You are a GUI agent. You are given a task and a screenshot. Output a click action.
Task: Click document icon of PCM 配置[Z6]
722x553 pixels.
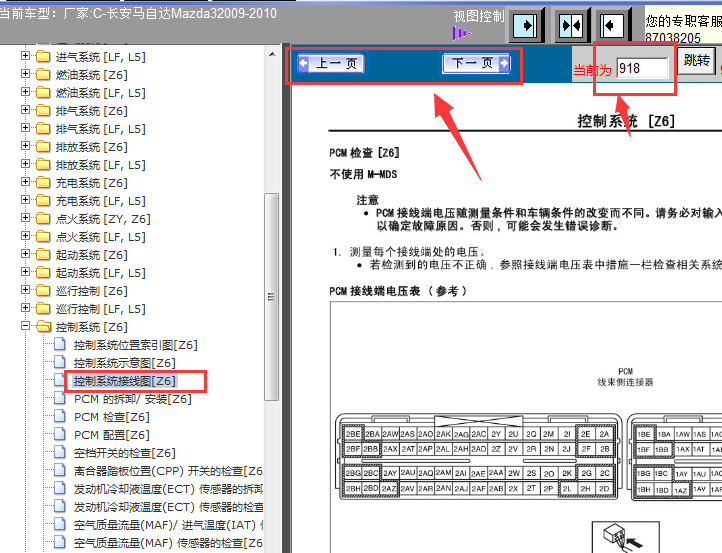point(60,434)
